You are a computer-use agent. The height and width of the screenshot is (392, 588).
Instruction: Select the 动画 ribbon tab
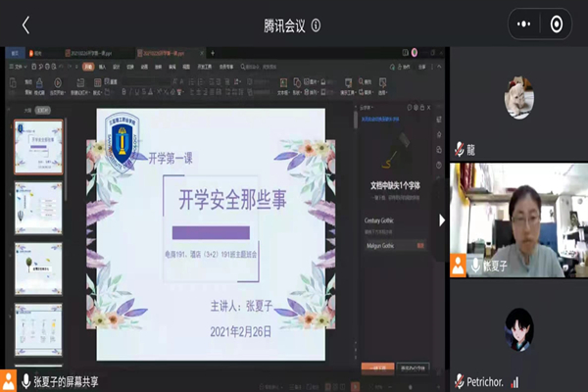point(144,67)
